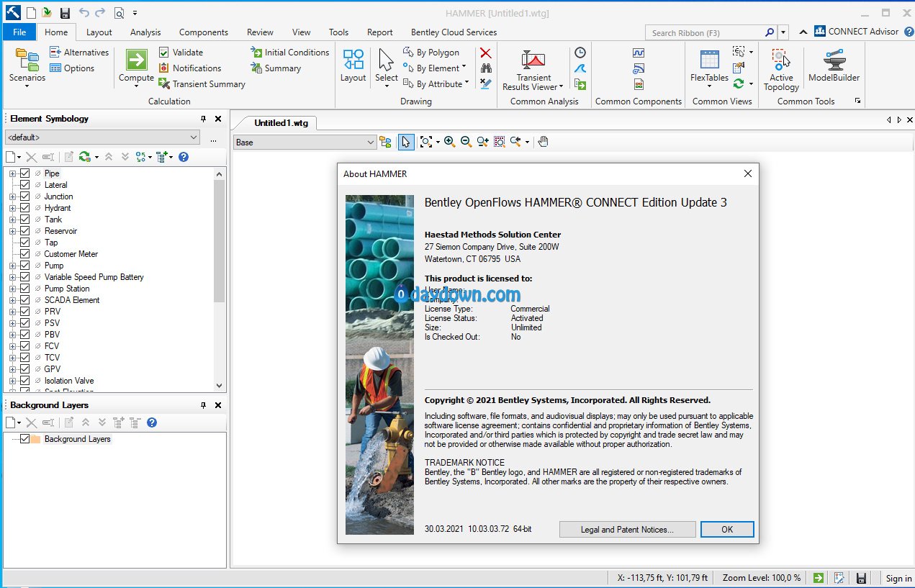This screenshot has height=588, width=915.
Task: Click the Redo arrow in the title bar
Action: [99, 13]
